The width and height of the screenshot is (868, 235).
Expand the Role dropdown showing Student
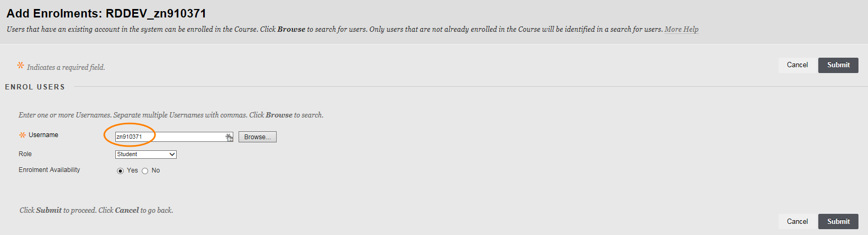(146, 155)
